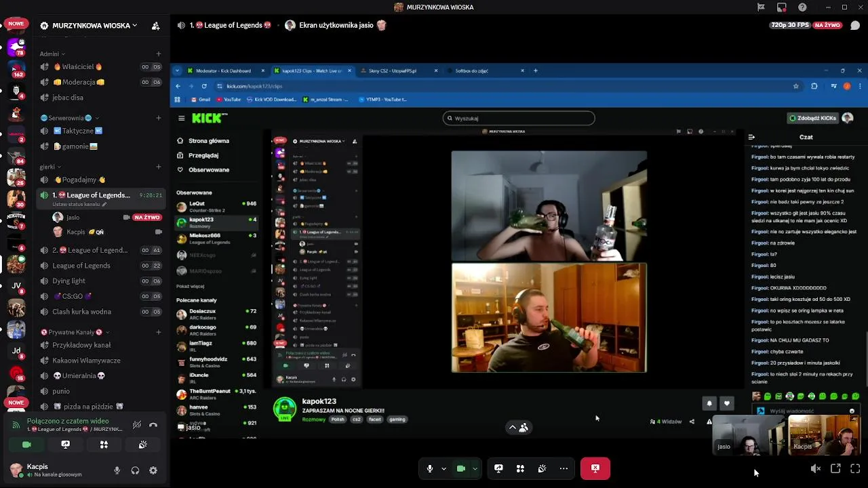This screenshot has width=868, height=488.
Task: Add channel to Prywatne Kanały with plus
Action: 159,332
